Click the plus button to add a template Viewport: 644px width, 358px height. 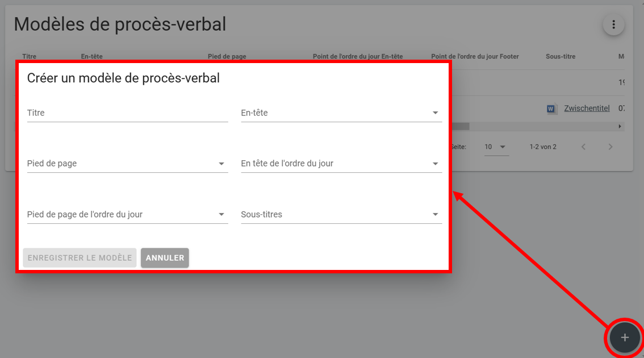tap(625, 338)
